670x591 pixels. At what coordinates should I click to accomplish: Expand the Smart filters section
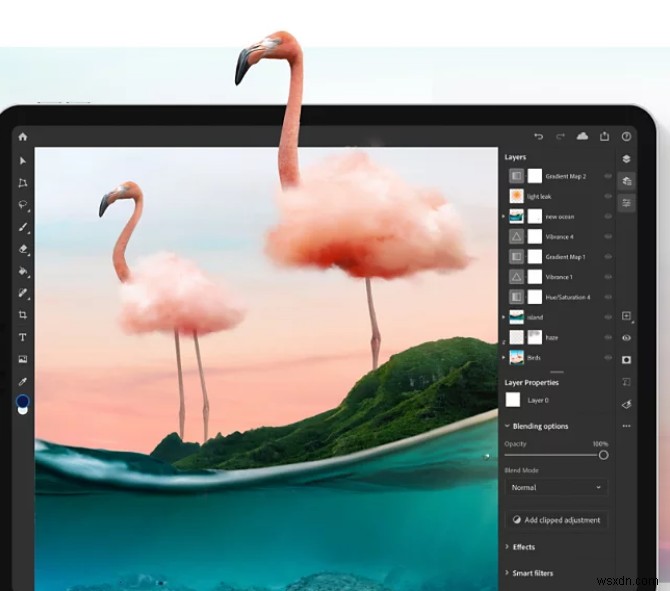(x=507, y=573)
